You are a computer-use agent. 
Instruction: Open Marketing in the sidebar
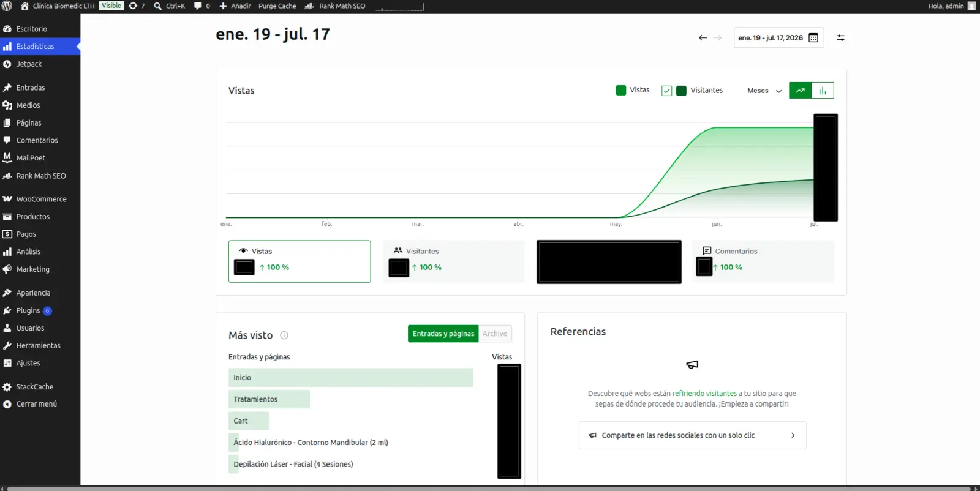[x=40, y=269]
